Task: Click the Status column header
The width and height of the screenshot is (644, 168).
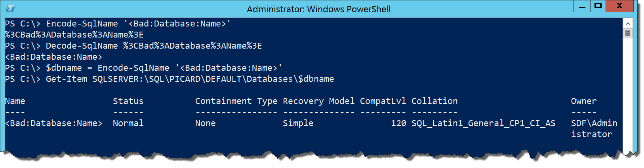Action: click(128, 101)
